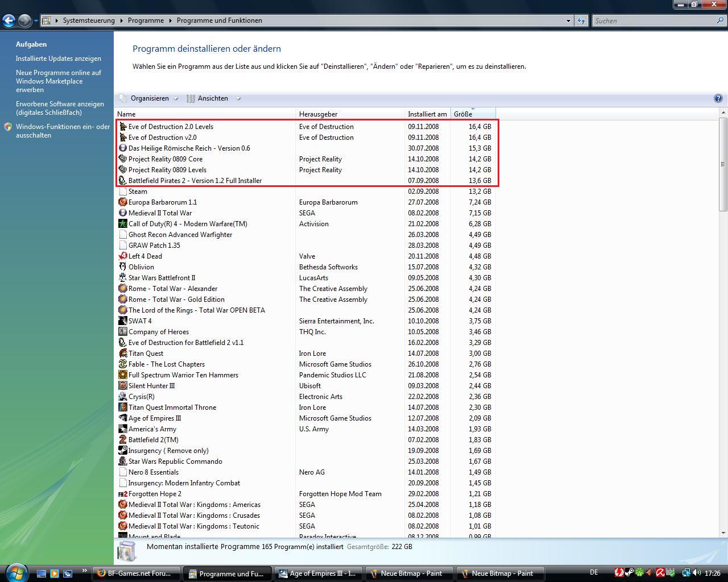Click the Titan Quest program icon

click(x=122, y=354)
